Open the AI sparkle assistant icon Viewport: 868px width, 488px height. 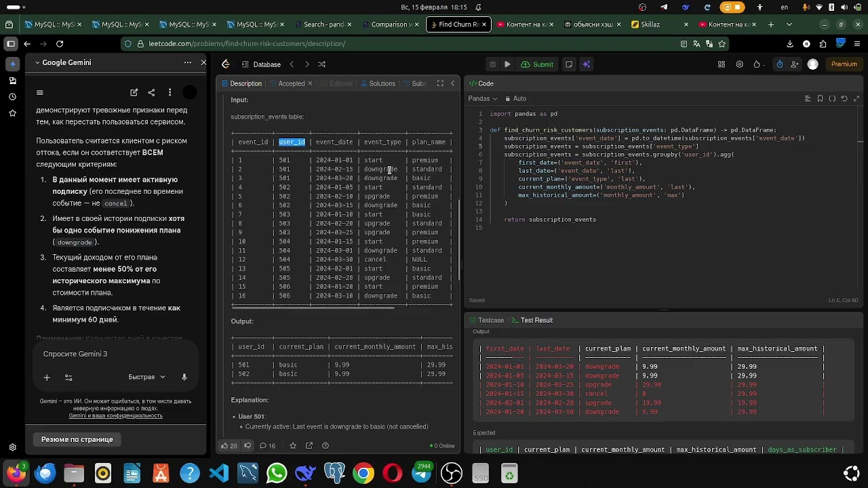coord(586,64)
